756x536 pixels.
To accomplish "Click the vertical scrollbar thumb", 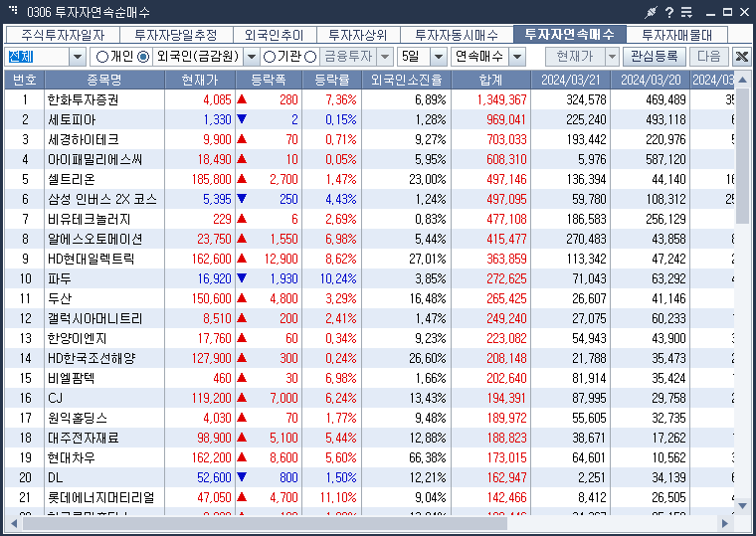I will 742,156.
